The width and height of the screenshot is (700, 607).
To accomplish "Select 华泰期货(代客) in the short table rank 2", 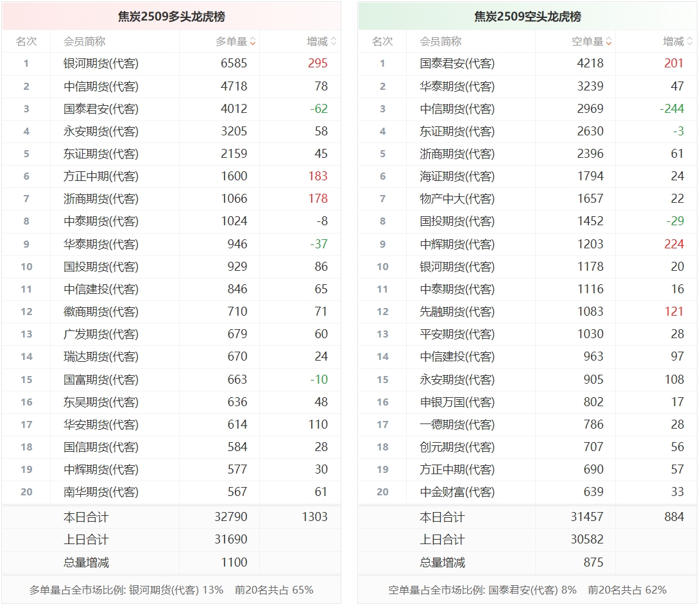I will coord(457,86).
